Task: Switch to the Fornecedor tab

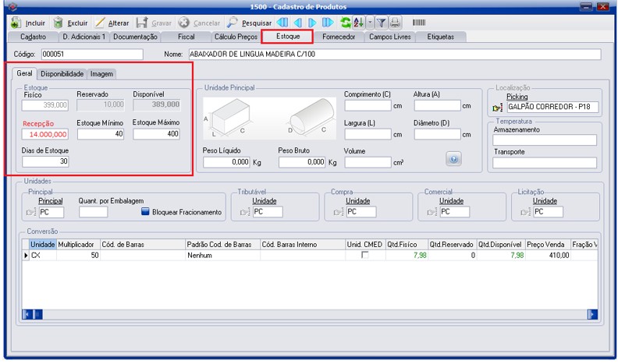Action: pos(337,37)
